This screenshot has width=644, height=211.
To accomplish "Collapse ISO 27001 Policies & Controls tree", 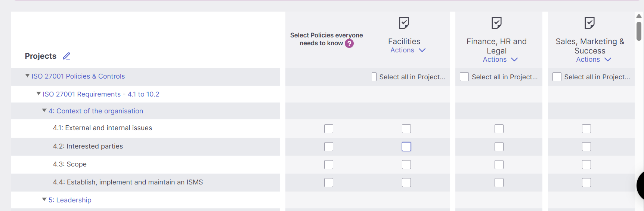I will [27, 76].
